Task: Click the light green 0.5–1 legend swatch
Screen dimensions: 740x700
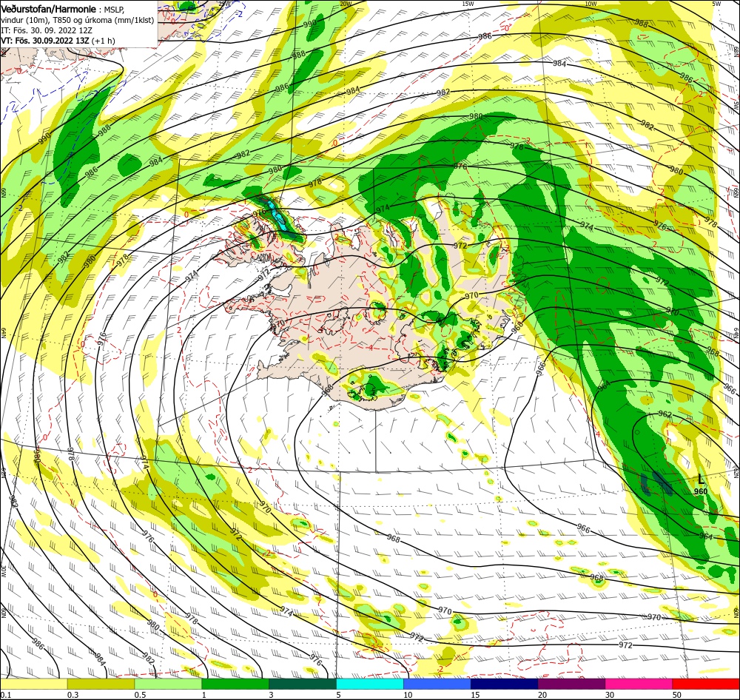Action: pos(168,684)
